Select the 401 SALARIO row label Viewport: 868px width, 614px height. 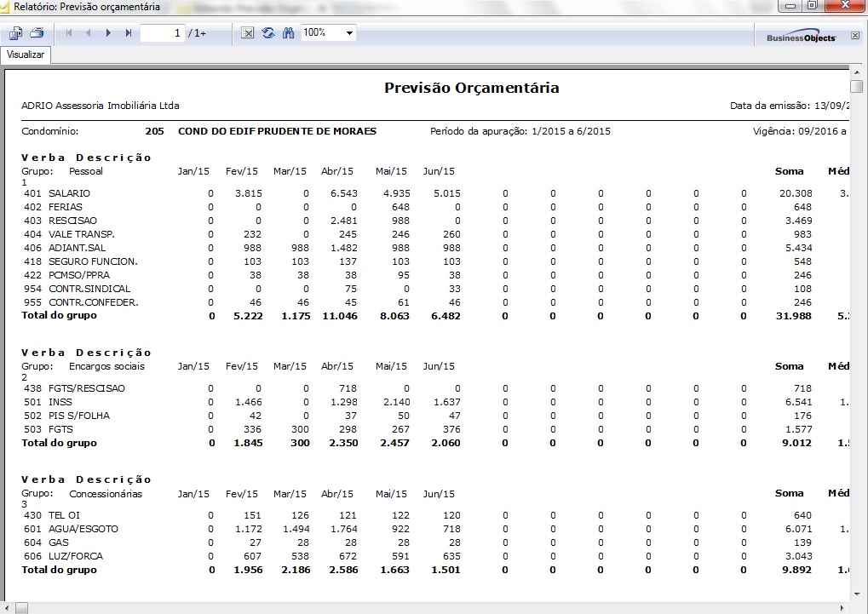[57, 193]
